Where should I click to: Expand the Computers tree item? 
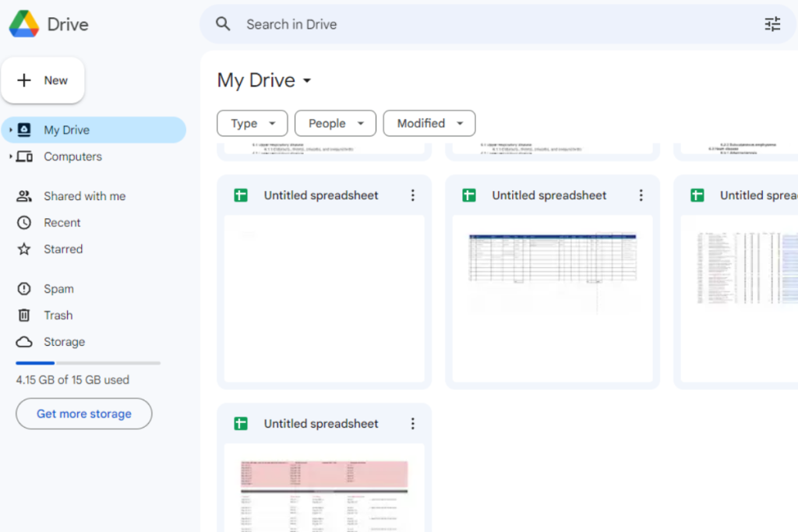(x=10, y=157)
